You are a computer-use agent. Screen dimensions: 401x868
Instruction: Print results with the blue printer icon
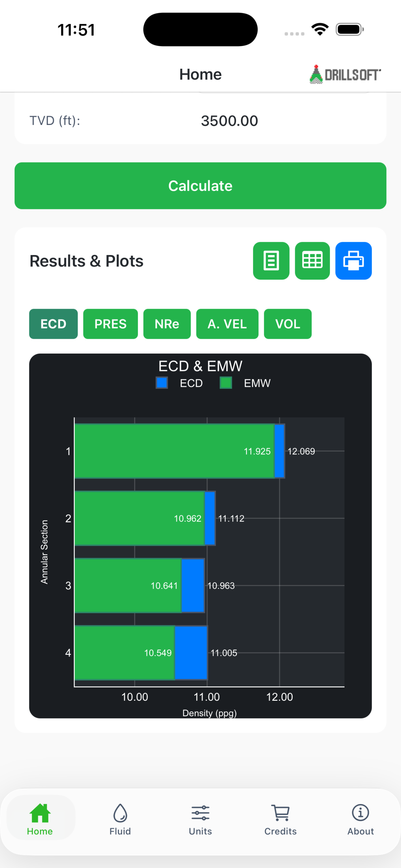coord(353,261)
